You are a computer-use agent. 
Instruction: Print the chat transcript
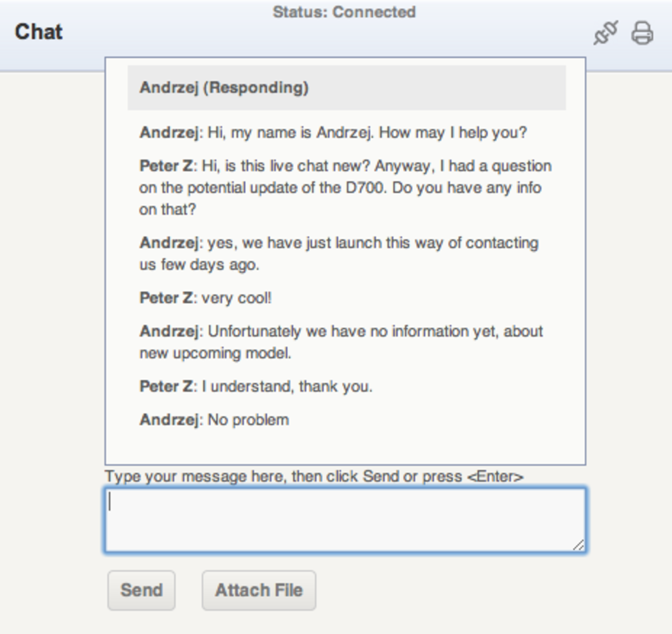(x=642, y=33)
